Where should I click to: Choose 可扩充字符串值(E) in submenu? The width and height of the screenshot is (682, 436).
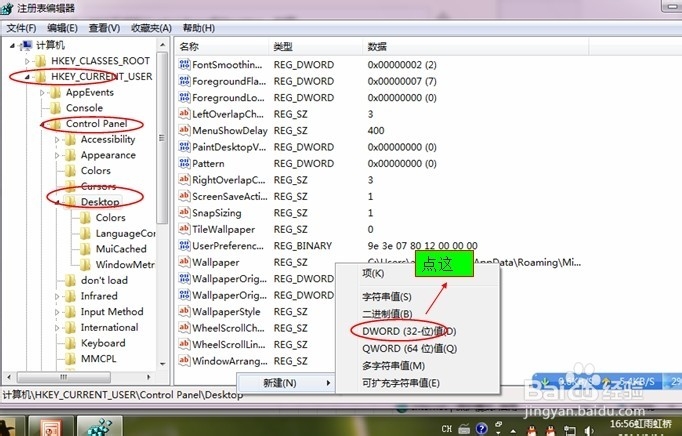coord(417,383)
